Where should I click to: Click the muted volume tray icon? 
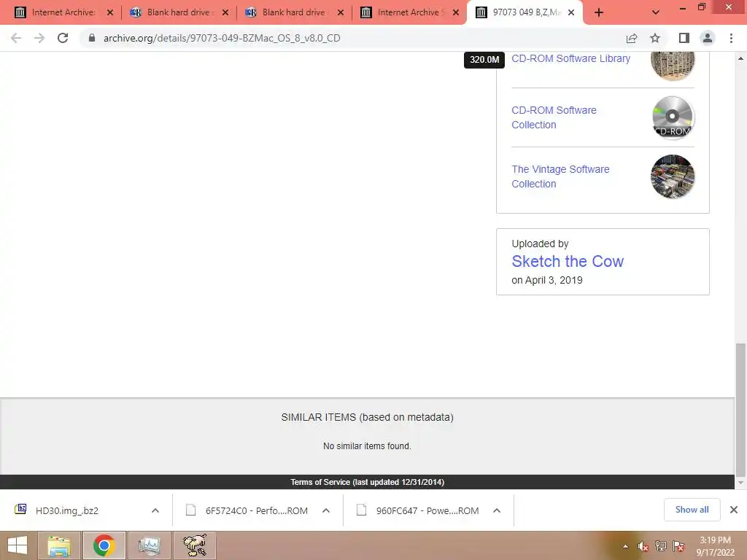[643, 546]
